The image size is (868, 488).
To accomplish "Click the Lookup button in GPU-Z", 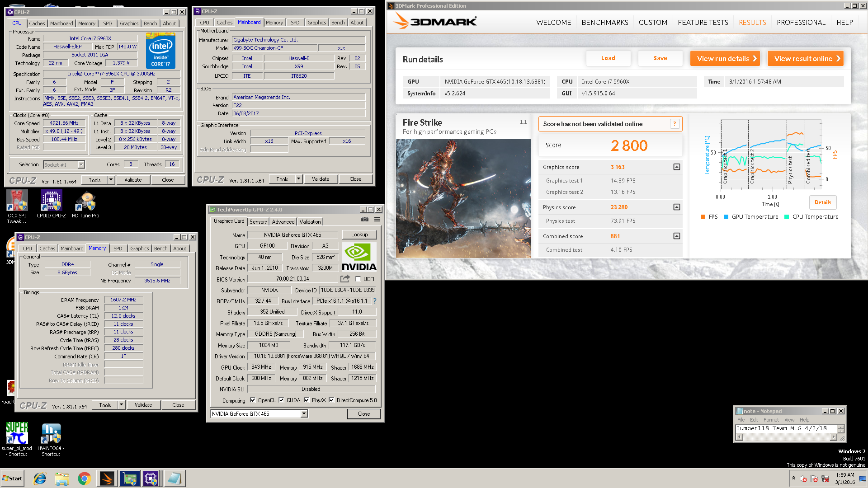I will (x=359, y=235).
